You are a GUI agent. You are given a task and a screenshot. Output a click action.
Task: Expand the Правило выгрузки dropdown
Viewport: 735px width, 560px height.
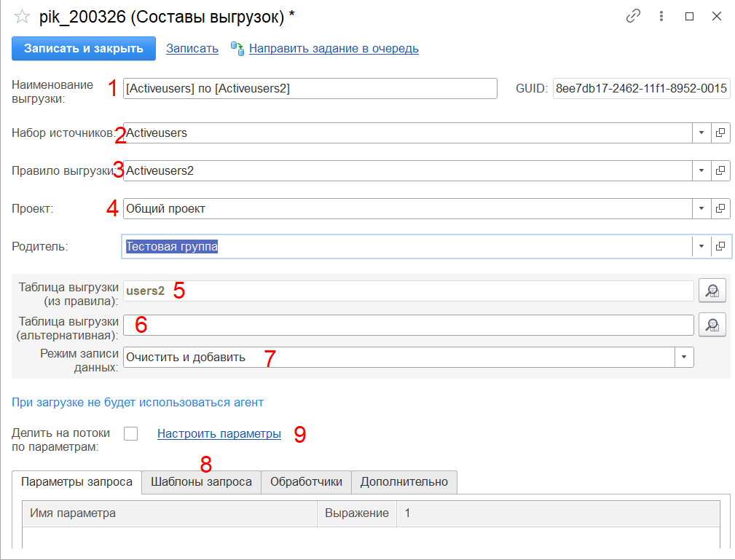click(x=701, y=170)
